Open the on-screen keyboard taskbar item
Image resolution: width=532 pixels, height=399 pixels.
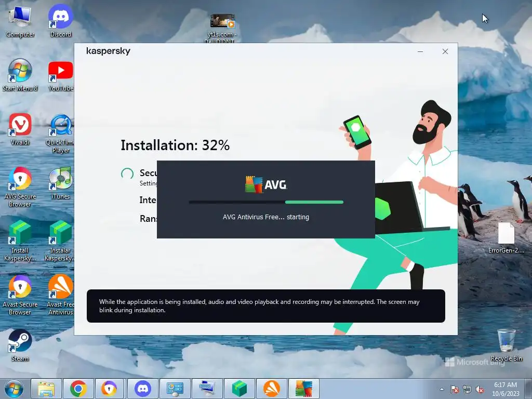tap(207, 389)
